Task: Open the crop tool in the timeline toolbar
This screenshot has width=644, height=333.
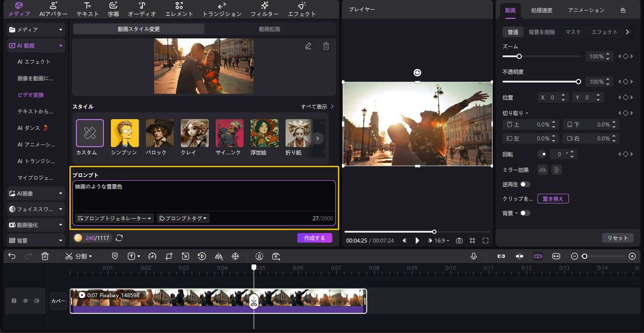Action: 169,256
